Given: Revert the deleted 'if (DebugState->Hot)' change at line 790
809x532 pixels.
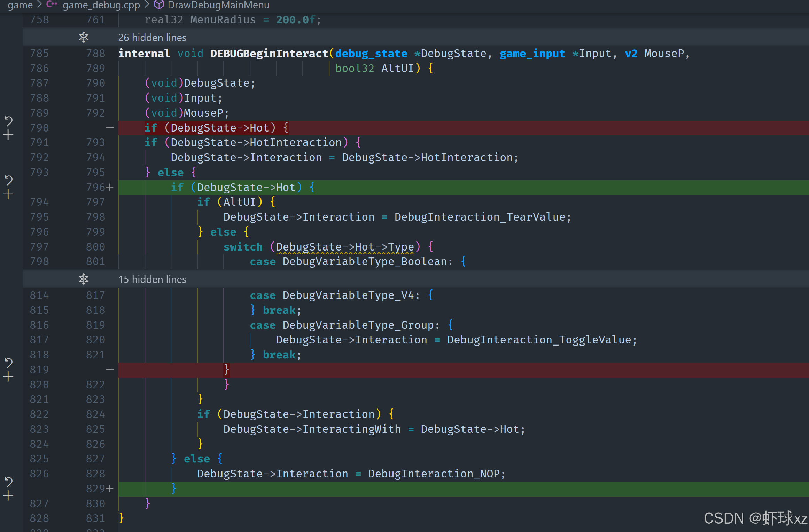Looking at the screenshot, I should tap(8, 121).
